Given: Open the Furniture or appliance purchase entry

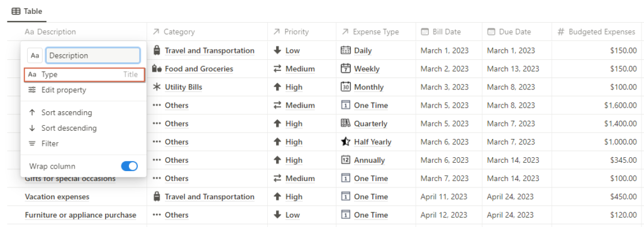Looking at the screenshot, I should coord(80,214).
